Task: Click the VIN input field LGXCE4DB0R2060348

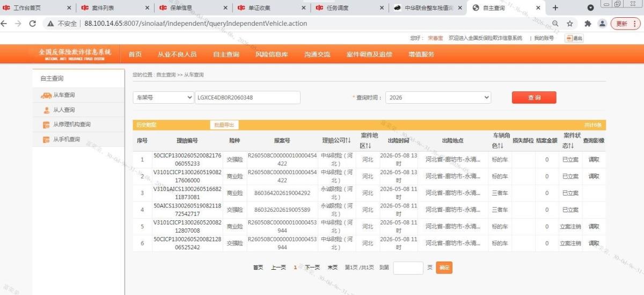Action: coord(247,97)
